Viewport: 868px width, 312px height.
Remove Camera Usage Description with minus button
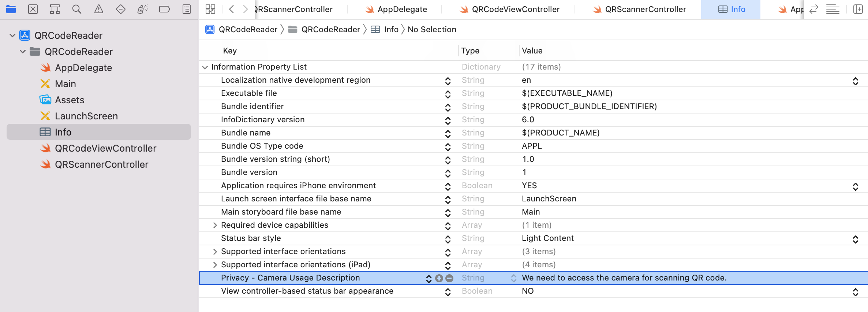coord(449,278)
